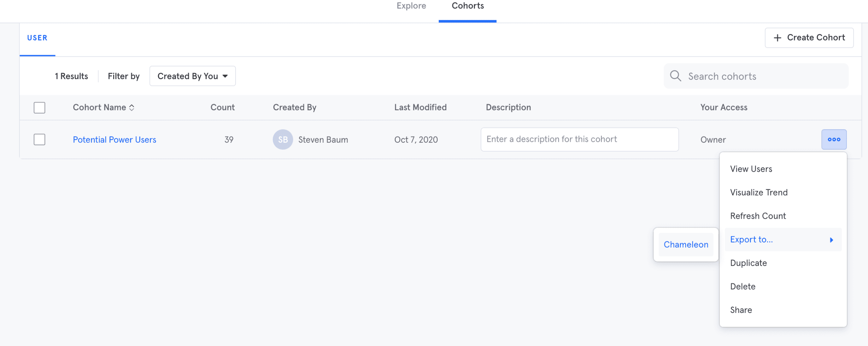The width and height of the screenshot is (868, 346).
Task: Open the USER cohorts tab
Action: coord(38,38)
